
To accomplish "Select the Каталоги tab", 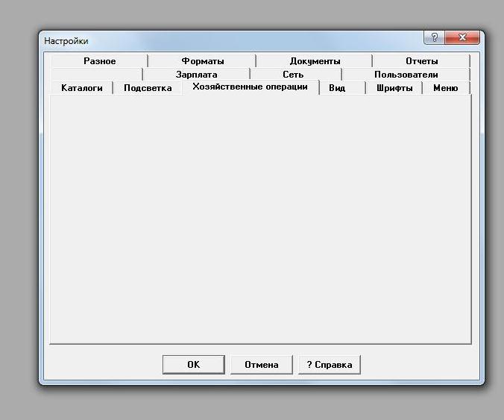I will click(82, 88).
